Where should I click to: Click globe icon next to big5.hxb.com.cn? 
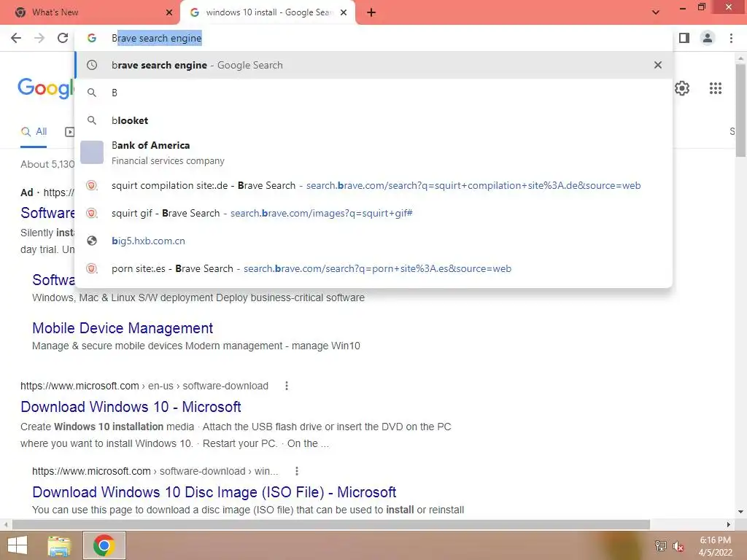[x=92, y=241]
